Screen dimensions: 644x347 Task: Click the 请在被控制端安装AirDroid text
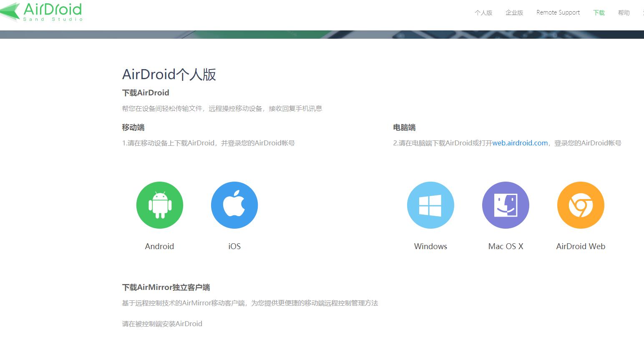tap(162, 324)
